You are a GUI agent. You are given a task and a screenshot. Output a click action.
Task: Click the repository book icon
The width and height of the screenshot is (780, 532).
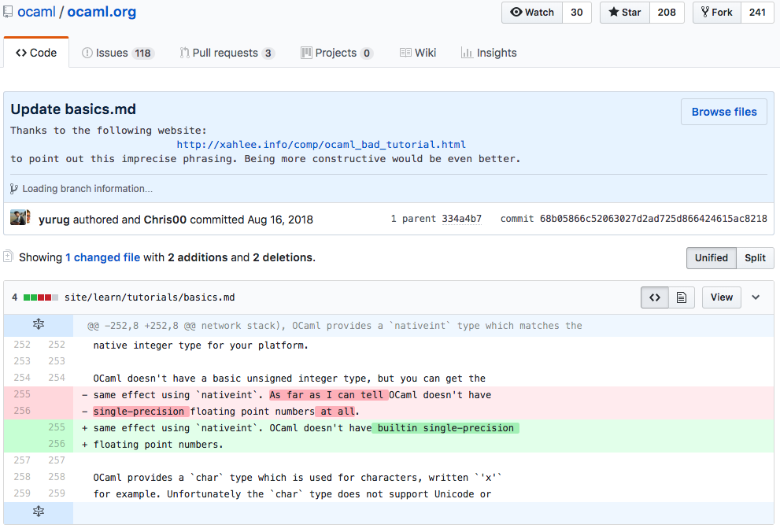(8, 12)
